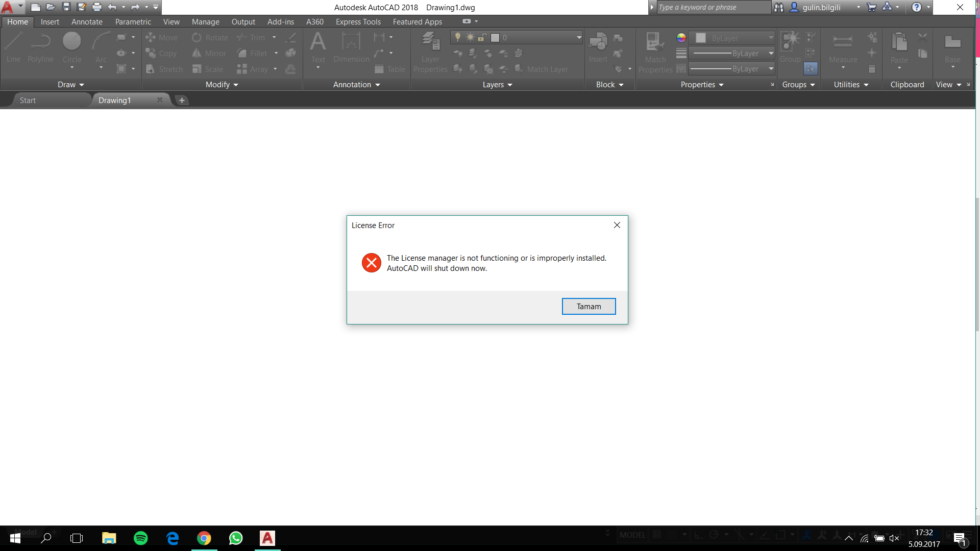Viewport: 980px width, 551px height.
Task: Switch to the Output ribbon tab
Action: (243, 22)
